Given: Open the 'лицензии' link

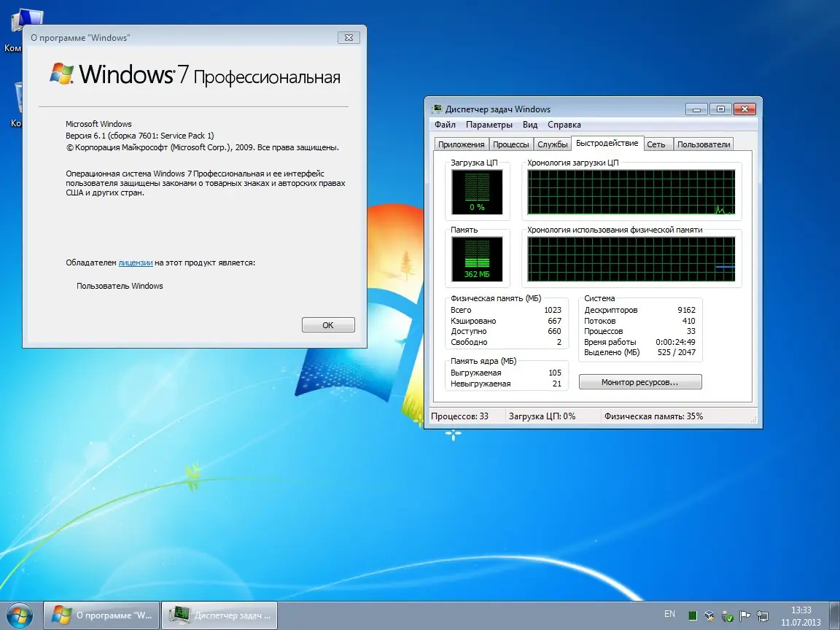Looking at the screenshot, I should click(x=136, y=262).
